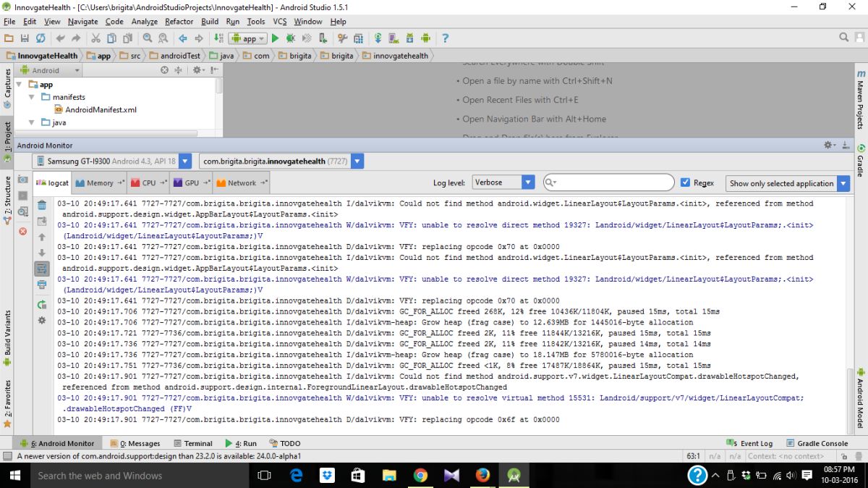Click the Chrome icon in taskbar
Screen dimensions: 868x488
(421, 476)
